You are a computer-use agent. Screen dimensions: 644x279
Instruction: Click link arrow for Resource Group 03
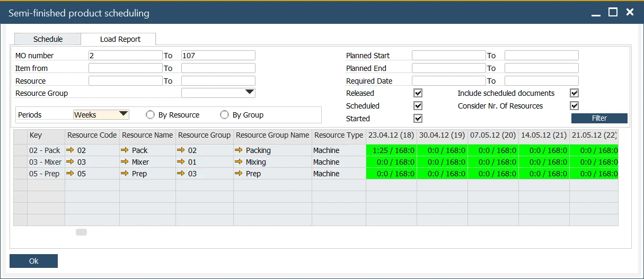181,174
